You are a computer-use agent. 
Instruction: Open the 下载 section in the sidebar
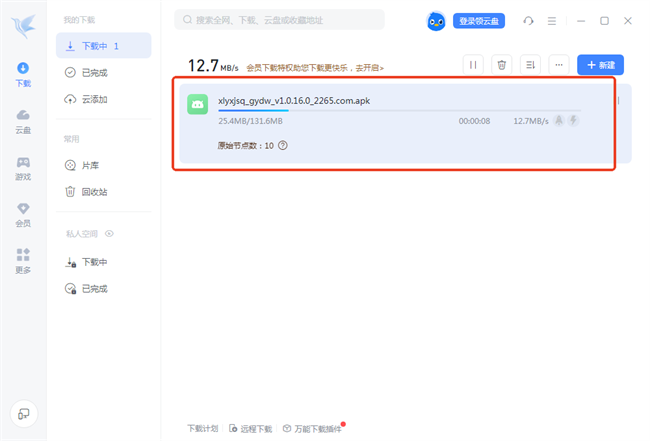tap(23, 75)
